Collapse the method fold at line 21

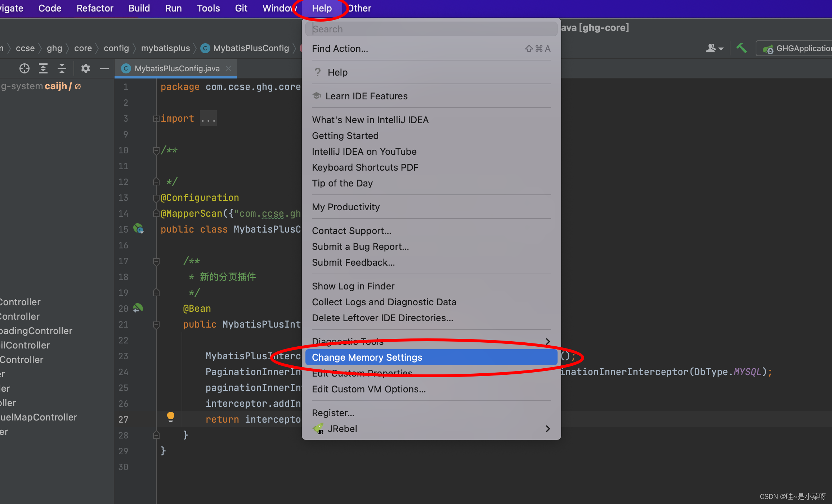click(x=156, y=325)
